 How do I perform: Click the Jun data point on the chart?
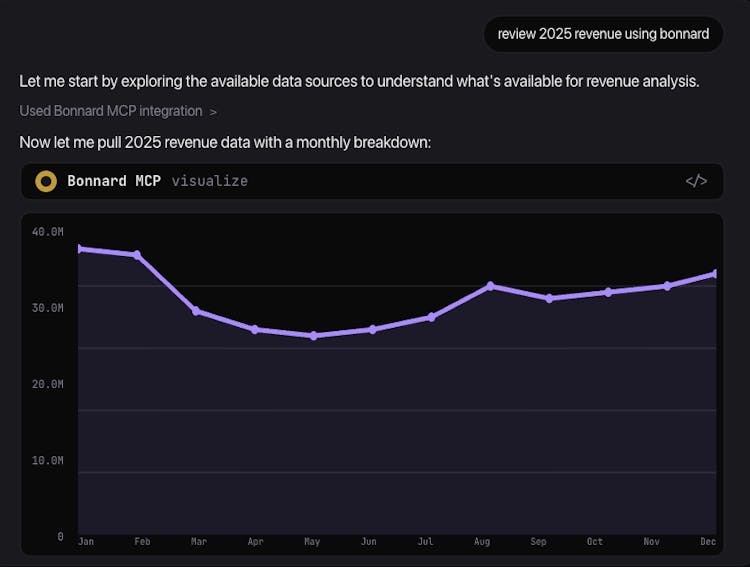[372, 329]
